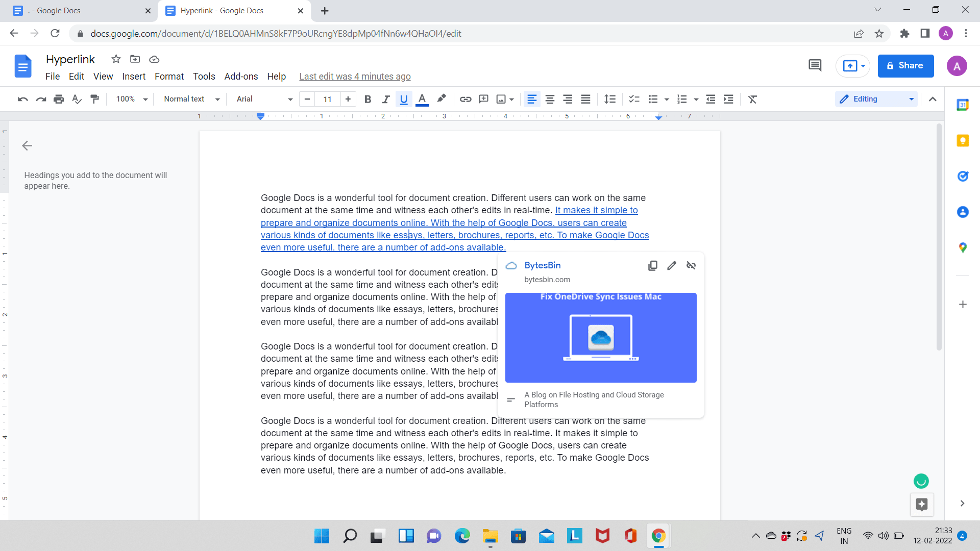Image resolution: width=980 pixels, height=551 pixels.
Task: Toggle the spell check icon
Action: point(77,99)
